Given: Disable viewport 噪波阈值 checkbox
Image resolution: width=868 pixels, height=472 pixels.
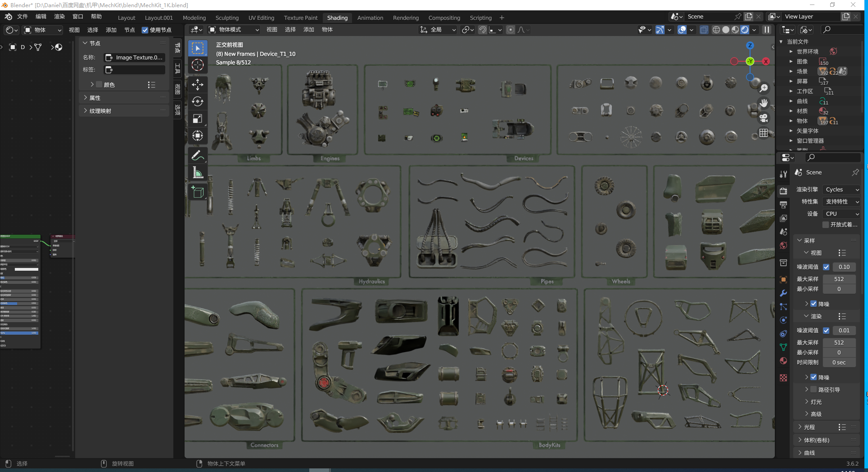Looking at the screenshot, I should [x=826, y=267].
